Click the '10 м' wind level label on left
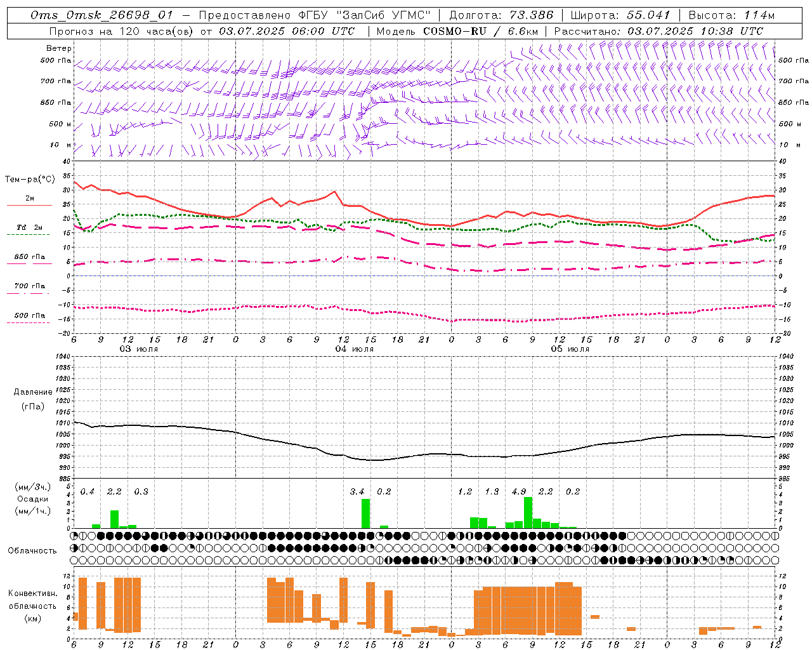Image resolution: width=812 pixels, height=650 pixels. [62, 145]
